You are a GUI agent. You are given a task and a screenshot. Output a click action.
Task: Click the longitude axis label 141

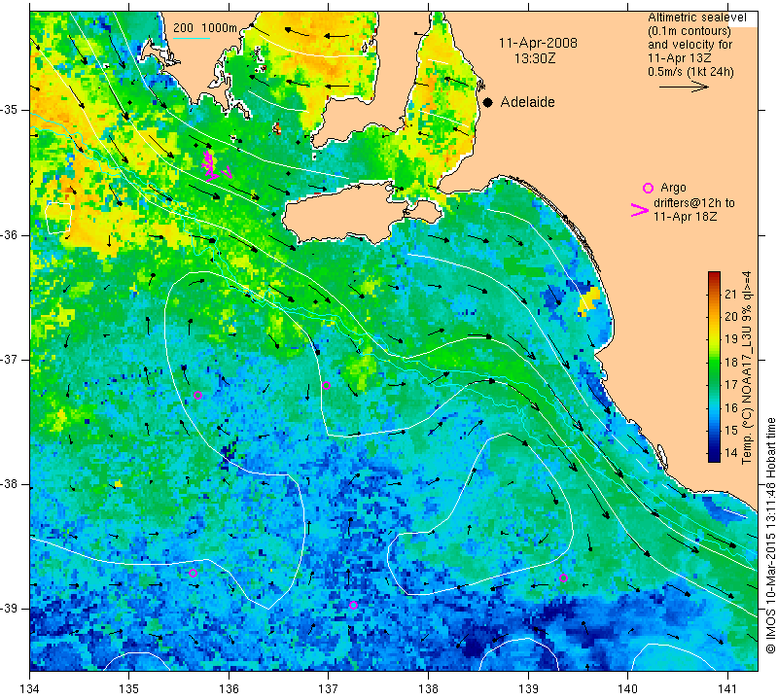tap(727, 689)
